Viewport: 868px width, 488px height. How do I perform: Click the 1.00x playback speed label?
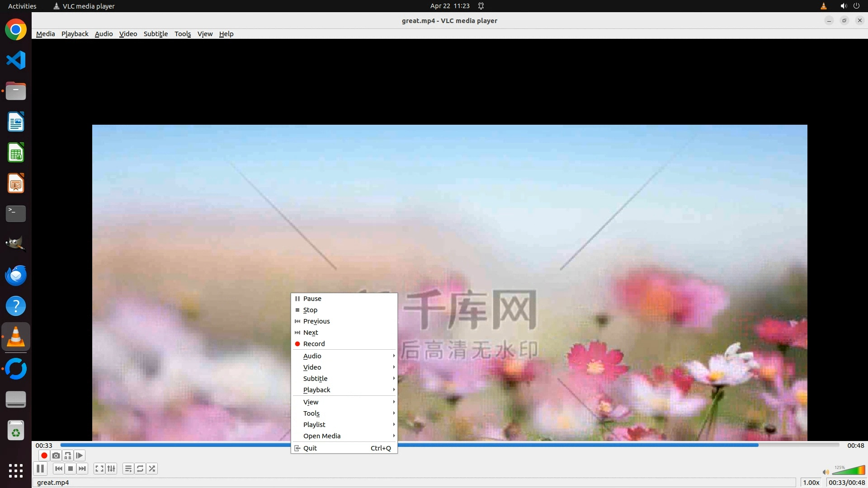pyautogui.click(x=811, y=483)
